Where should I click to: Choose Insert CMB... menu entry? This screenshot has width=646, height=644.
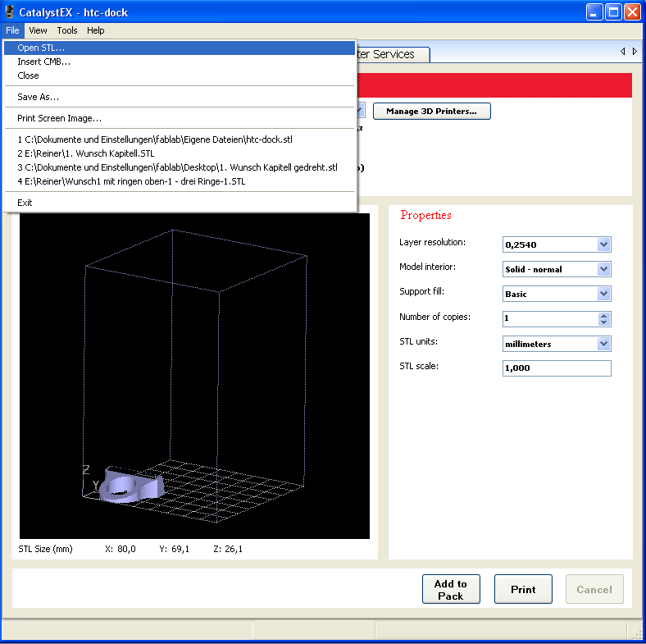click(x=43, y=62)
